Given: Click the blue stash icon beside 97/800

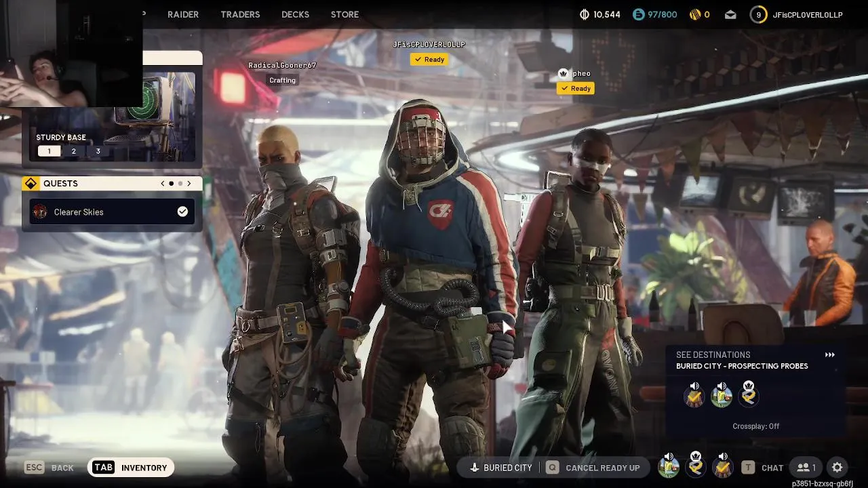Looking at the screenshot, I should (x=638, y=14).
